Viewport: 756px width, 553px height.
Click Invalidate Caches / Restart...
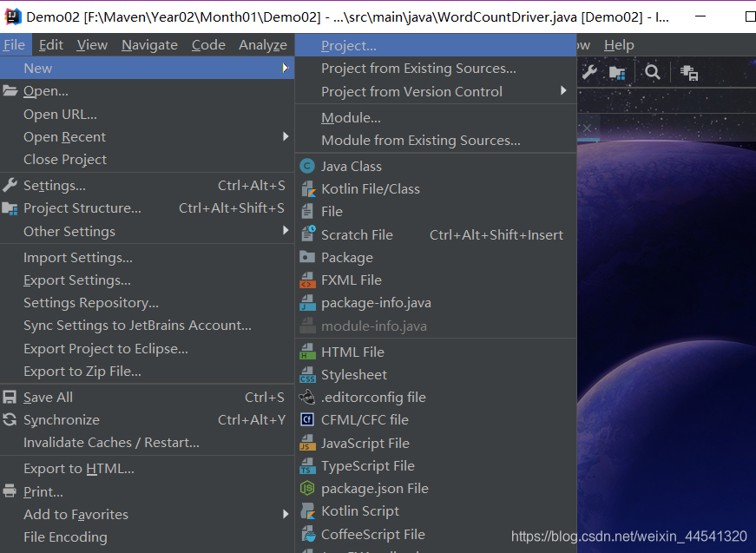[147, 443]
